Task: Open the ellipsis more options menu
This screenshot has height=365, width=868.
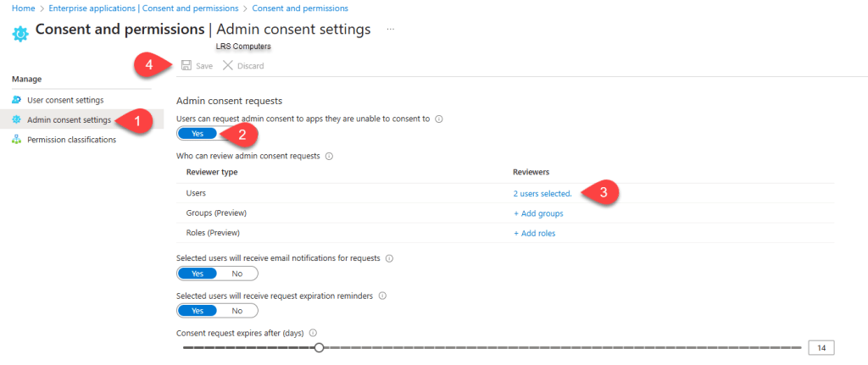Action: pyautogui.click(x=391, y=29)
